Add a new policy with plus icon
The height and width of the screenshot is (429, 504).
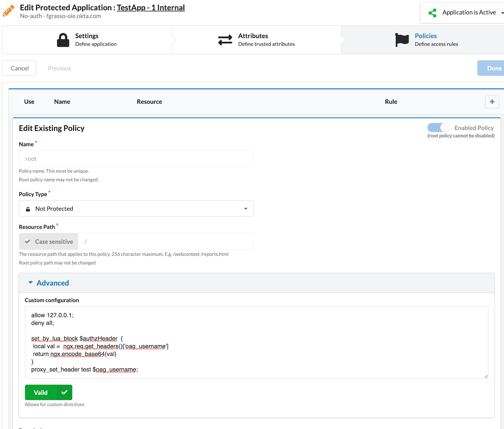(x=492, y=102)
